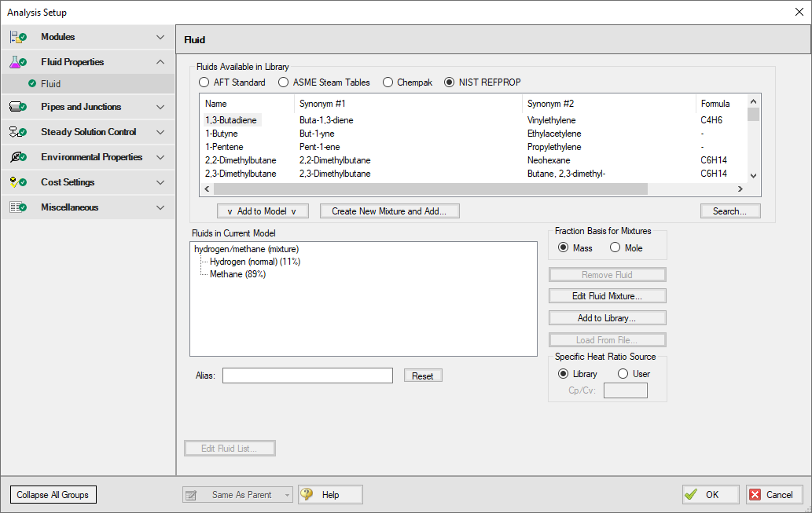Click the Alias text field
This screenshot has height=513, width=812.
(307, 376)
